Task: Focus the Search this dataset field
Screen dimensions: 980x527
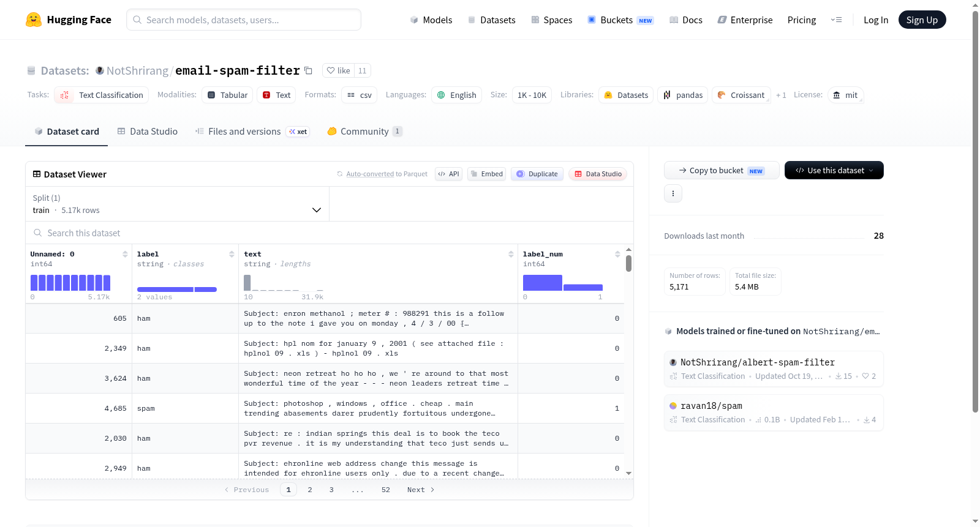Action: tap(330, 233)
